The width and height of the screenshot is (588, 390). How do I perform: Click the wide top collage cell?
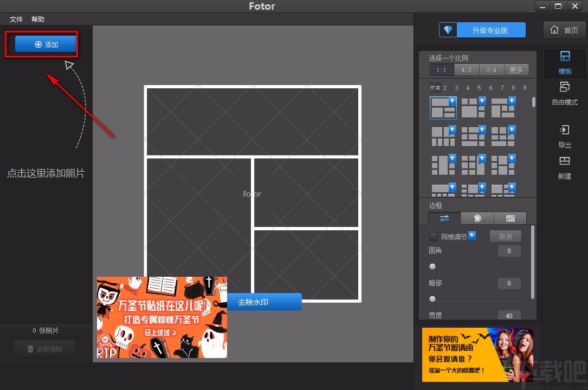click(x=253, y=121)
